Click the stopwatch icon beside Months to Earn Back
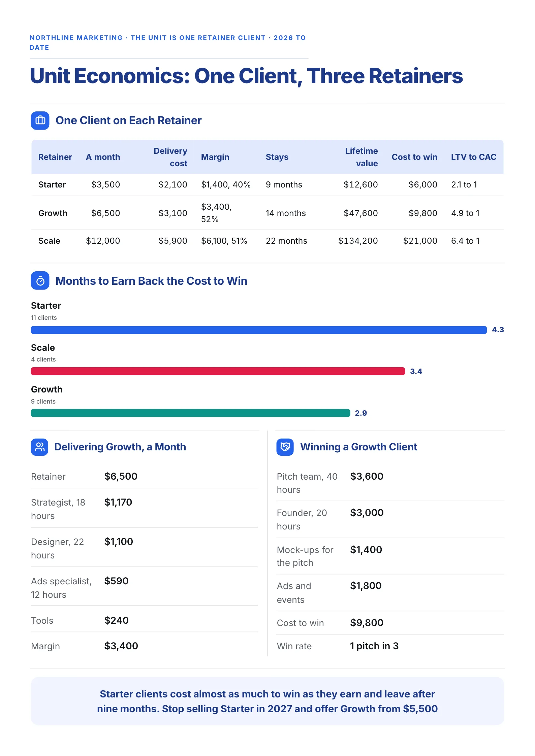Viewport: 535px width, 756px height. tap(40, 281)
